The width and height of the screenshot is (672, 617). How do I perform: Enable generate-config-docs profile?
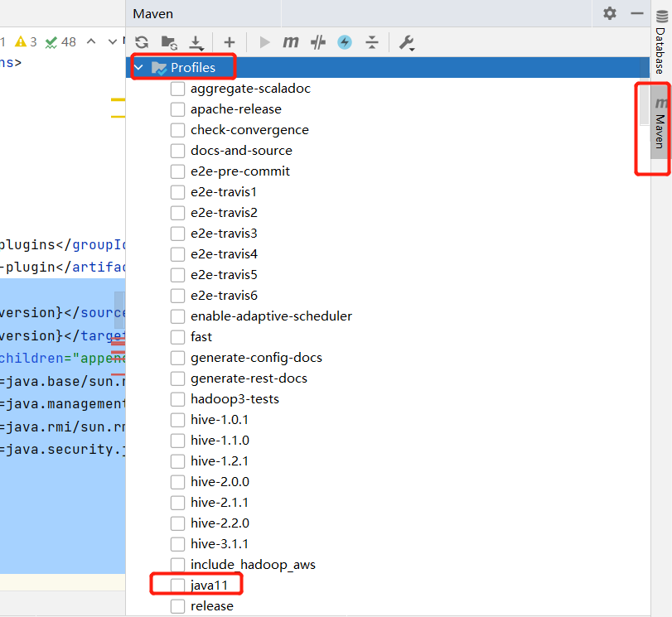[x=177, y=358]
